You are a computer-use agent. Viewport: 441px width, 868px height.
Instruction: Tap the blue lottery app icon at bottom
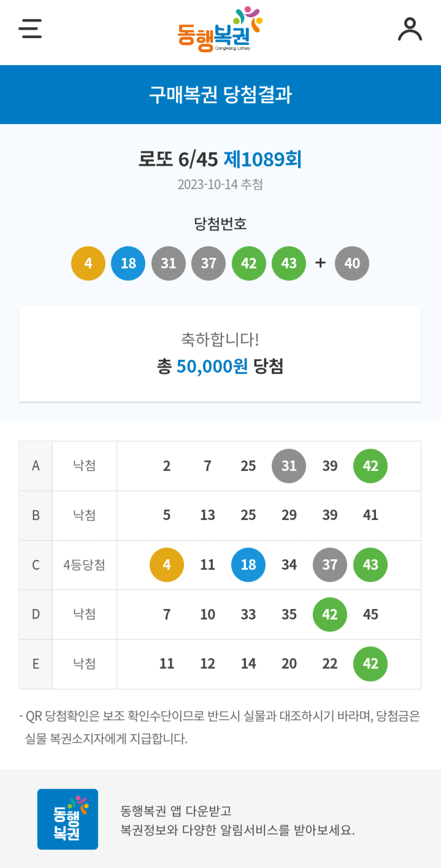pos(67,819)
